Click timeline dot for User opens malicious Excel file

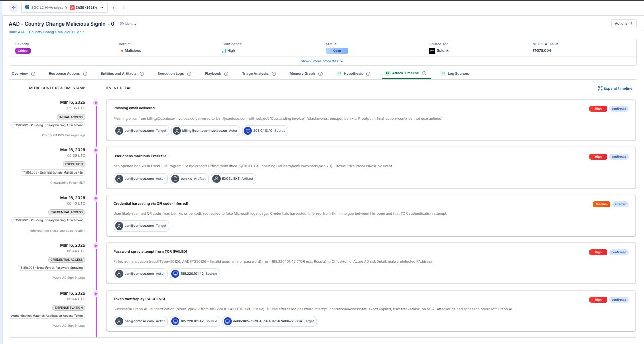(x=96, y=150)
